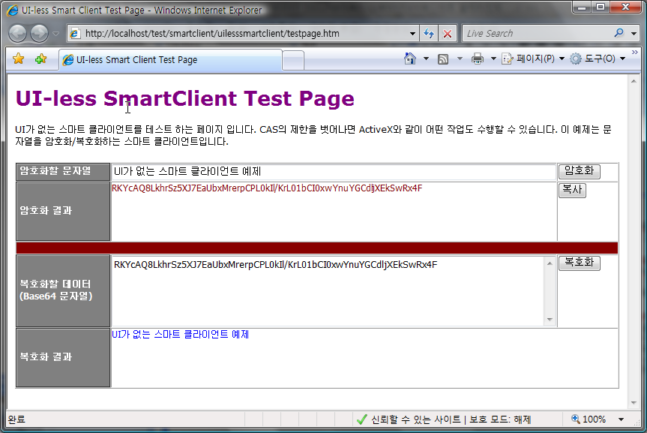Click the browser Back arrow button
Viewport: 647px width, 433px height.
click(18, 33)
